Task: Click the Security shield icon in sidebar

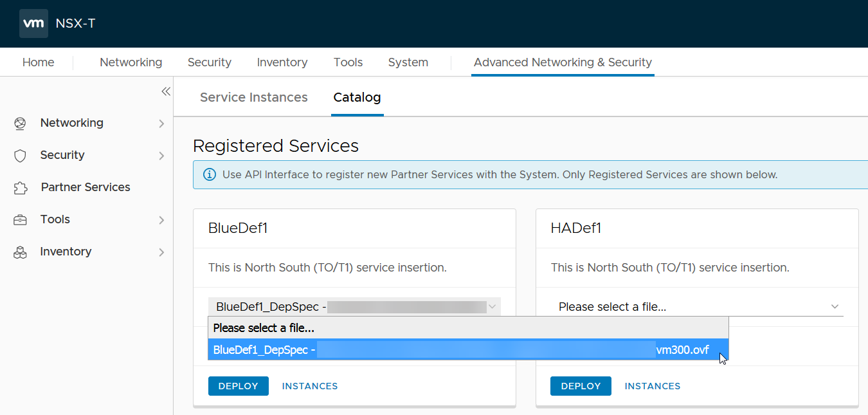Action: (x=21, y=156)
